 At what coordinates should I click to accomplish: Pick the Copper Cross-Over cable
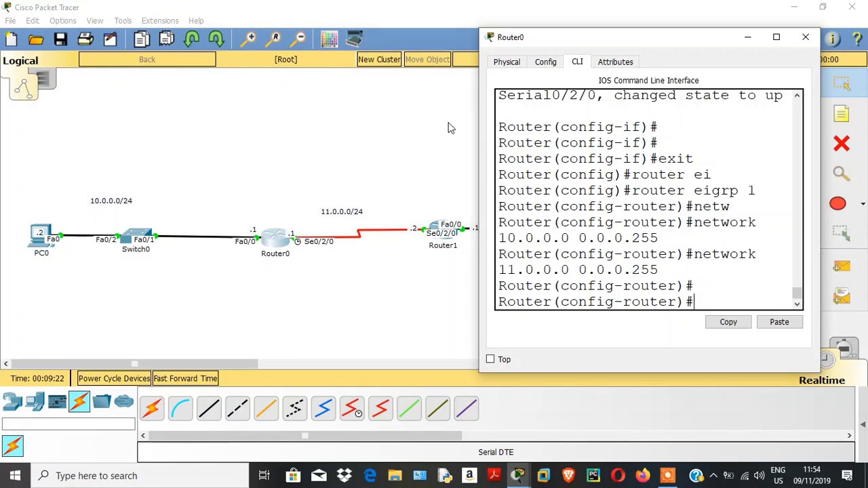click(237, 408)
